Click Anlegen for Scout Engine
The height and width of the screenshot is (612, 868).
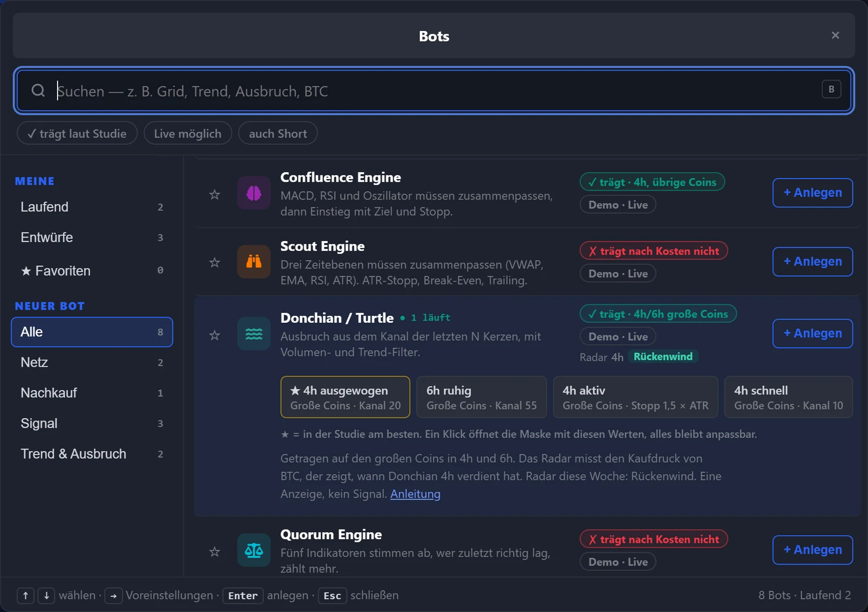click(x=813, y=262)
